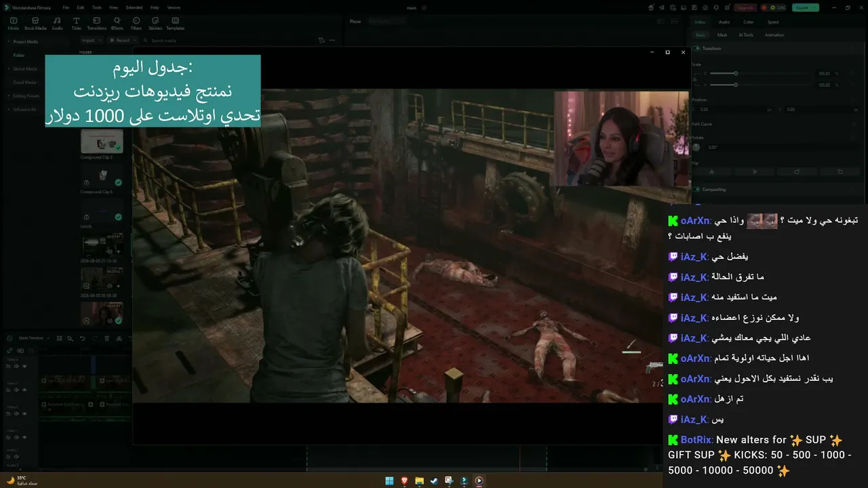The width and height of the screenshot is (868, 488).
Task: Open the Effects tab
Action: pos(117,24)
